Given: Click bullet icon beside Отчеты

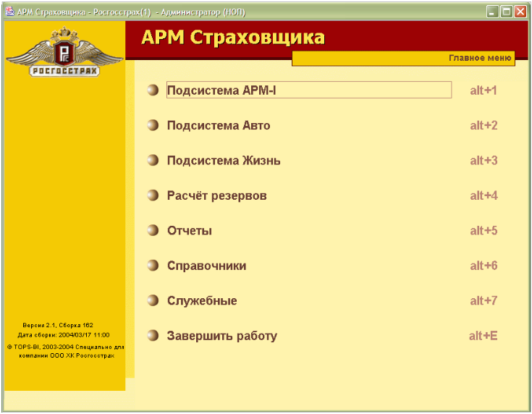Looking at the screenshot, I should pyautogui.click(x=153, y=230).
